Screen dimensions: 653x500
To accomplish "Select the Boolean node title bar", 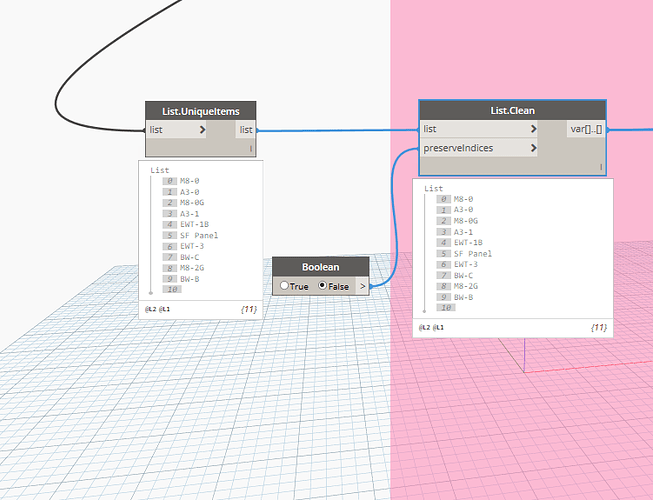I will click(x=321, y=267).
